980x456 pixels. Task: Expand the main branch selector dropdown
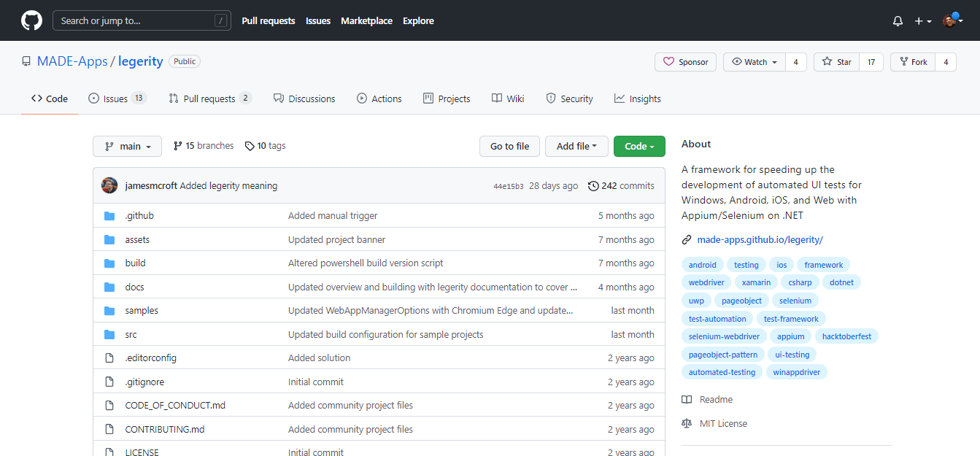(127, 146)
